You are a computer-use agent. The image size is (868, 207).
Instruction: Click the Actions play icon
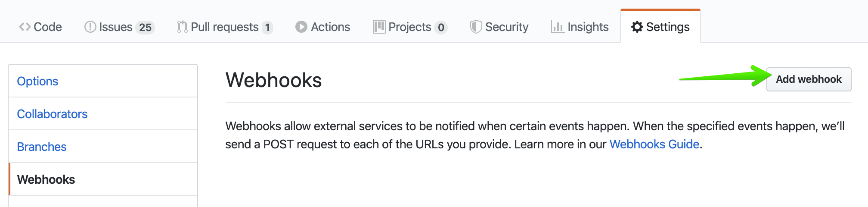(301, 27)
